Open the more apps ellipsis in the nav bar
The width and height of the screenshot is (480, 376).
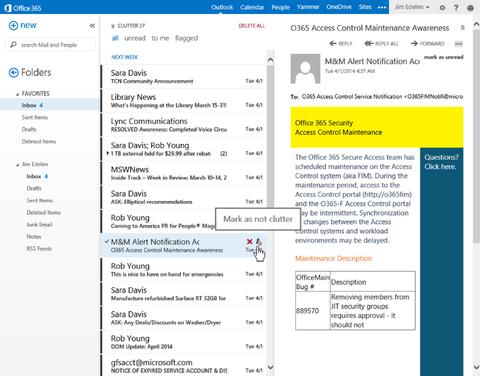(382, 7)
